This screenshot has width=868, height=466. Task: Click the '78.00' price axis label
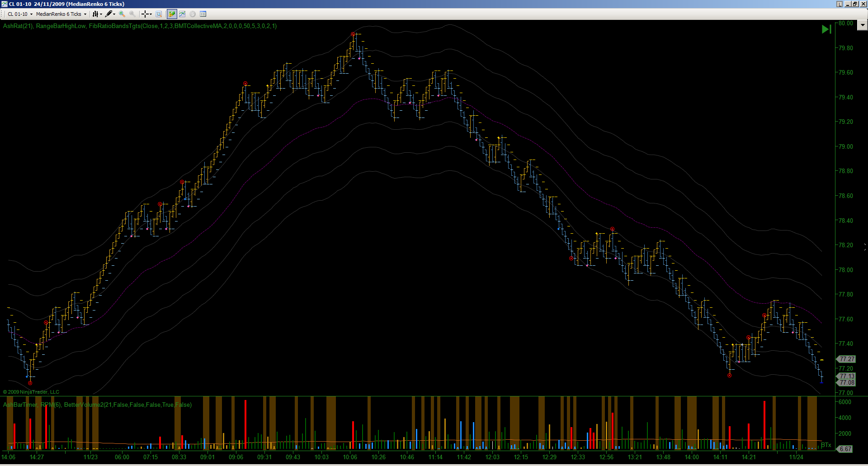pos(846,270)
